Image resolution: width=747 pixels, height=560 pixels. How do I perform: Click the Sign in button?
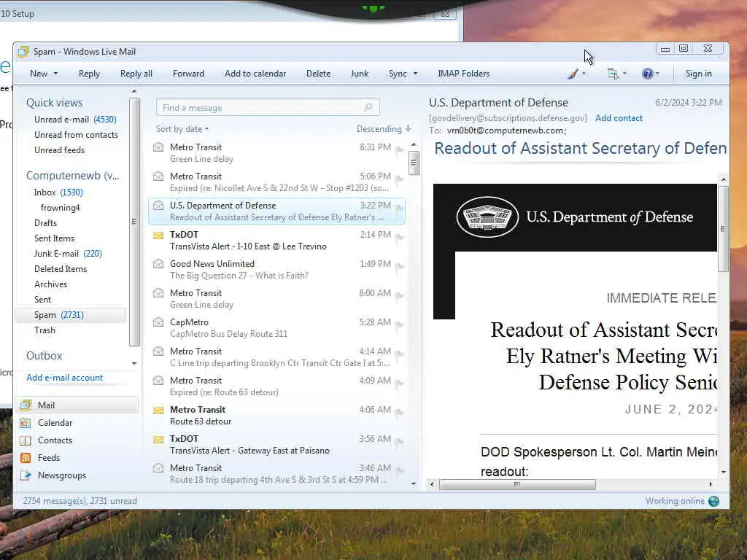(698, 74)
